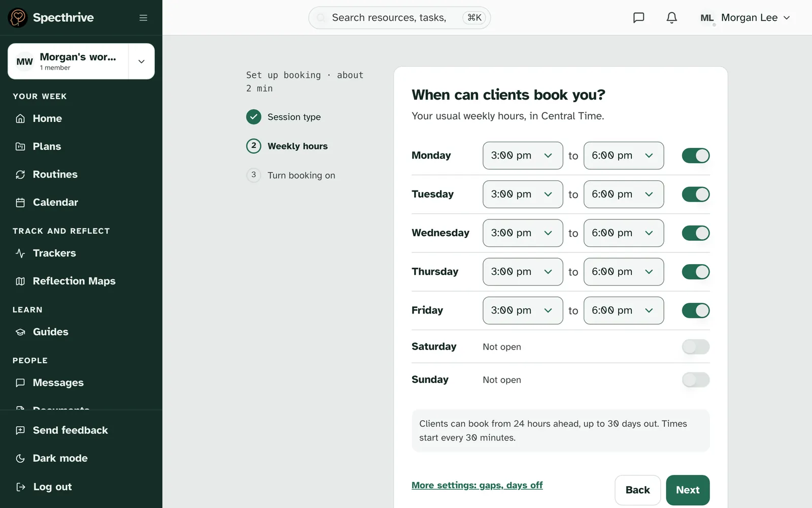Image resolution: width=812 pixels, height=508 pixels.
Task: Open Guides from the Learn section
Action: pyautogui.click(x=81, y=332)
